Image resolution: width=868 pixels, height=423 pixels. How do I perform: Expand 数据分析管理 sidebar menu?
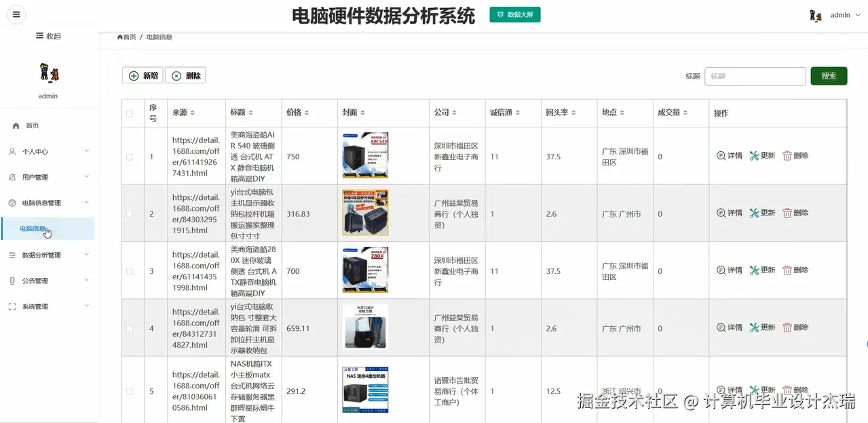[49, 255]
